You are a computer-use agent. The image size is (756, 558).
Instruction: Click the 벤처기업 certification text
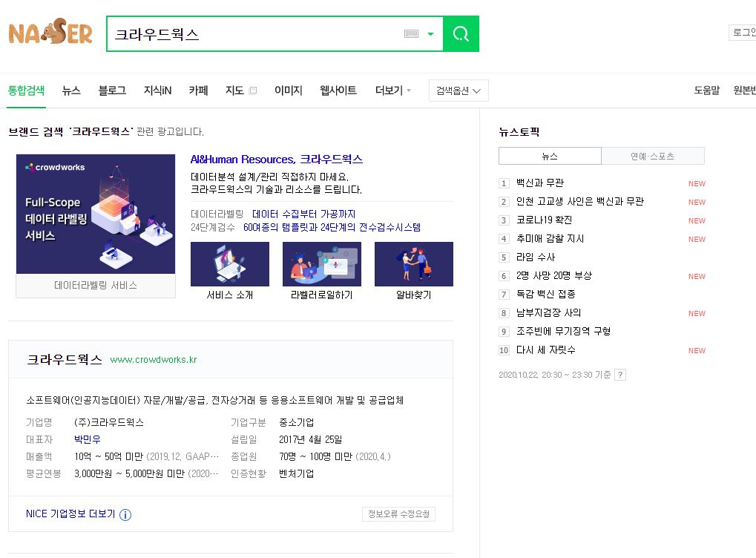coord(297,473)
